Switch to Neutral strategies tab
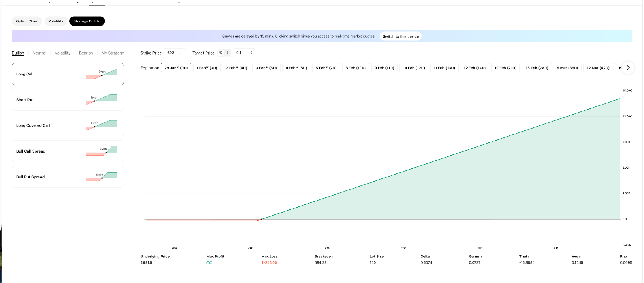 coord(39,53)
